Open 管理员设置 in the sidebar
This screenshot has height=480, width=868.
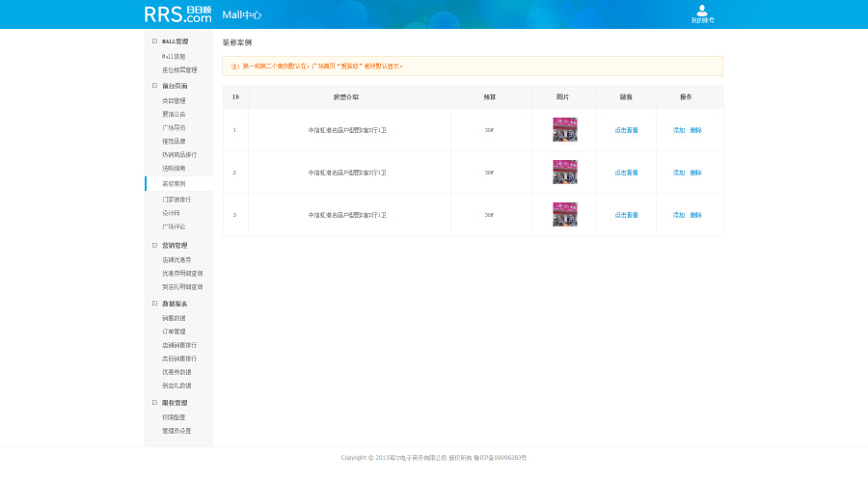[x=176, y=431]
